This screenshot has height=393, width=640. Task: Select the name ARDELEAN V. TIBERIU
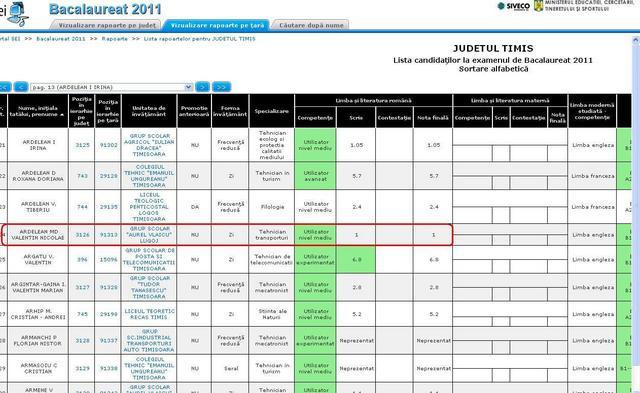coord(38,207)
